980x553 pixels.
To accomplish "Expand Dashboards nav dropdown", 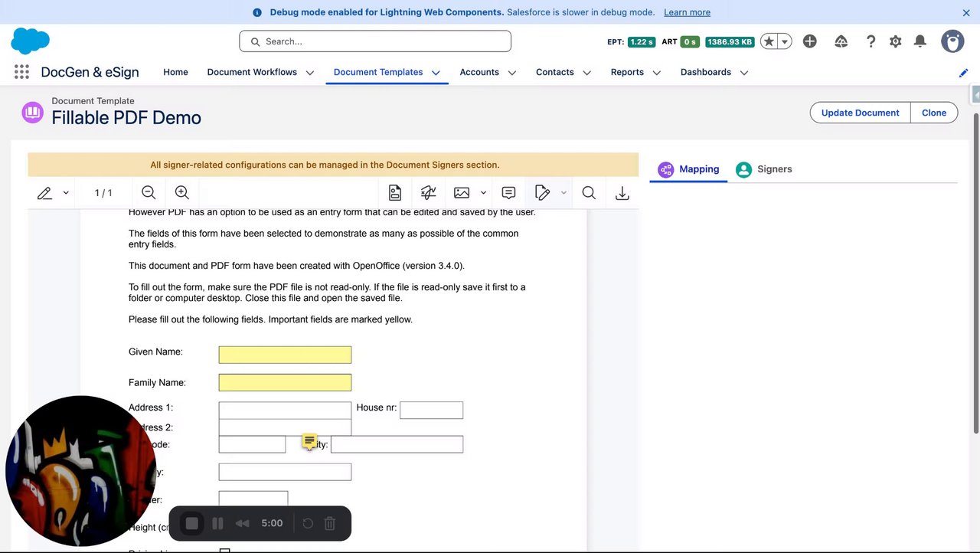I will 744,73.
